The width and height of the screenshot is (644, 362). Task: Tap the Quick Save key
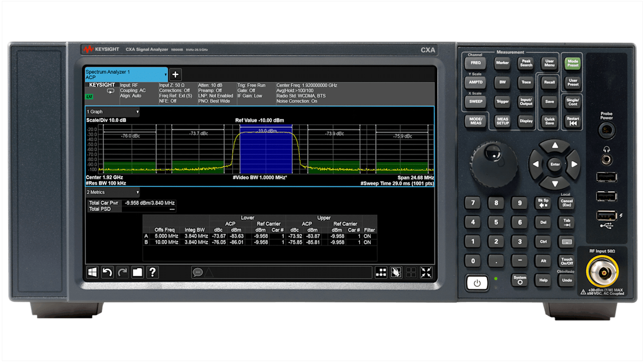pyautogui.click(x=549, y=121)
